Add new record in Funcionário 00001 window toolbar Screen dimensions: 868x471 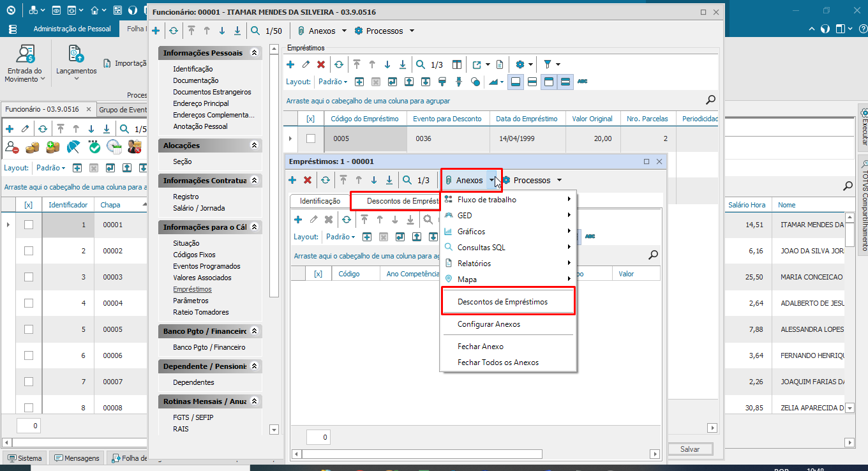point(156,31)
